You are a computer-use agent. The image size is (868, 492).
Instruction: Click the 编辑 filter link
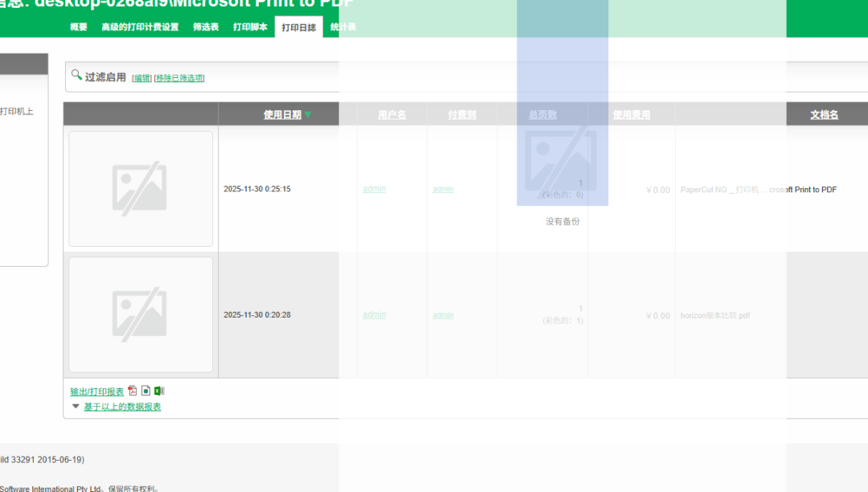(141, 78)
